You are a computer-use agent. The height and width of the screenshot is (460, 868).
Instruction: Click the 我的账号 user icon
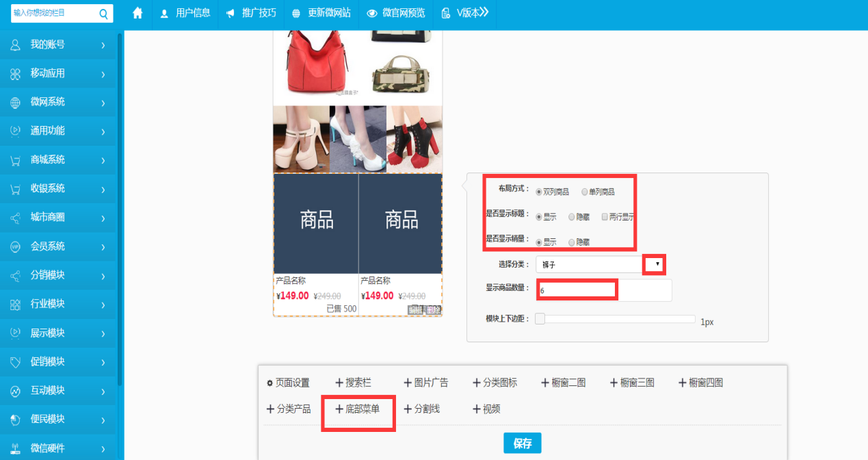15,45
